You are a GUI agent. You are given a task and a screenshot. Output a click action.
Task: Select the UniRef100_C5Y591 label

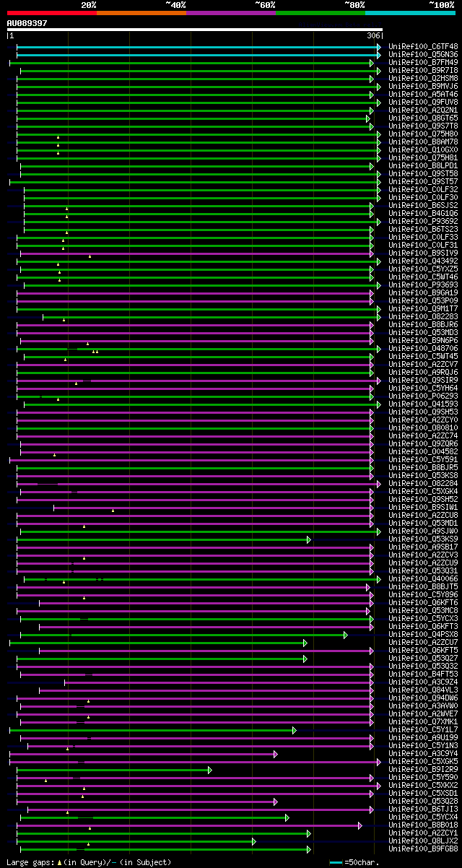(423, 459)
